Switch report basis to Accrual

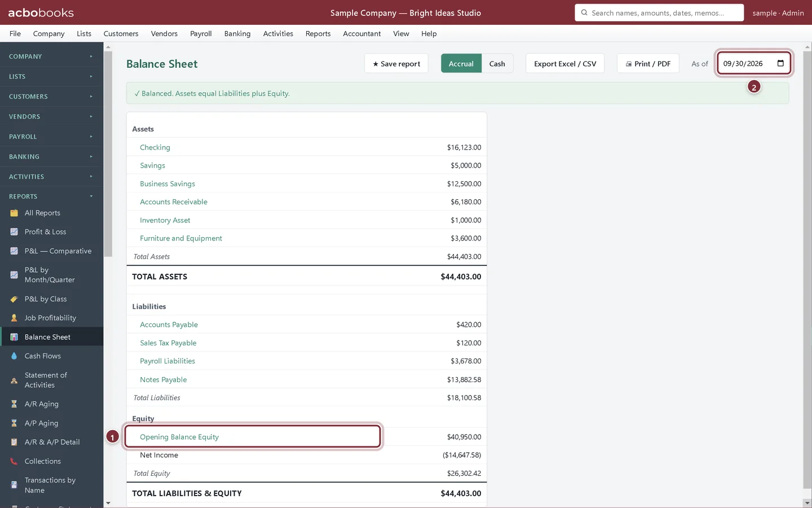461,64
